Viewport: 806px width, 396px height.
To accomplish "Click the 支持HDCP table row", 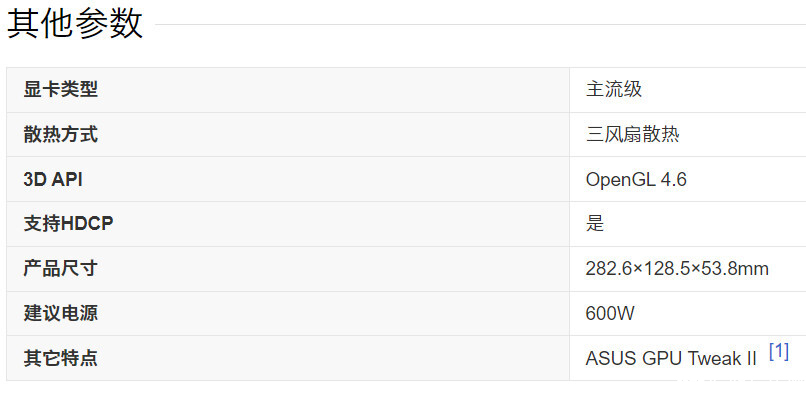I will [406, 224].
